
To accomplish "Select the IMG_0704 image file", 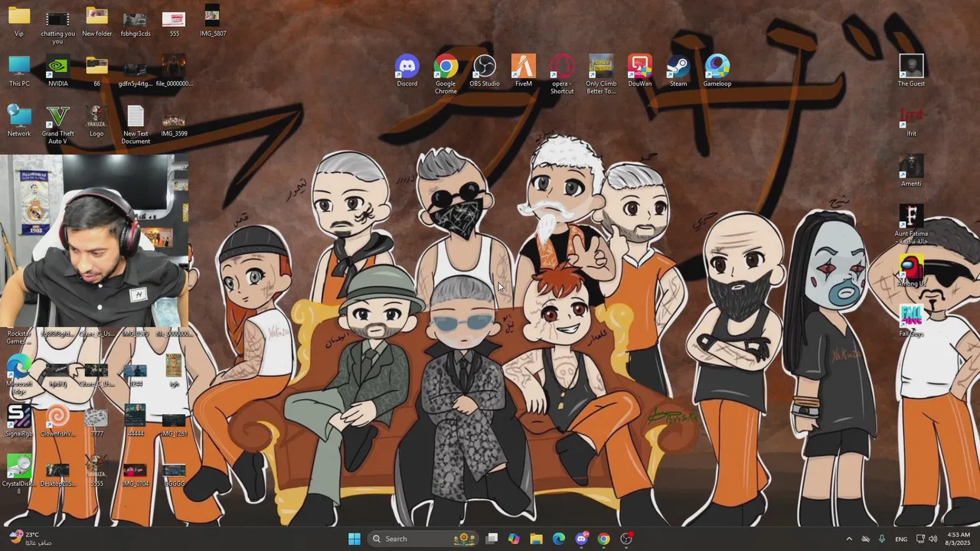I will [136, 471].
